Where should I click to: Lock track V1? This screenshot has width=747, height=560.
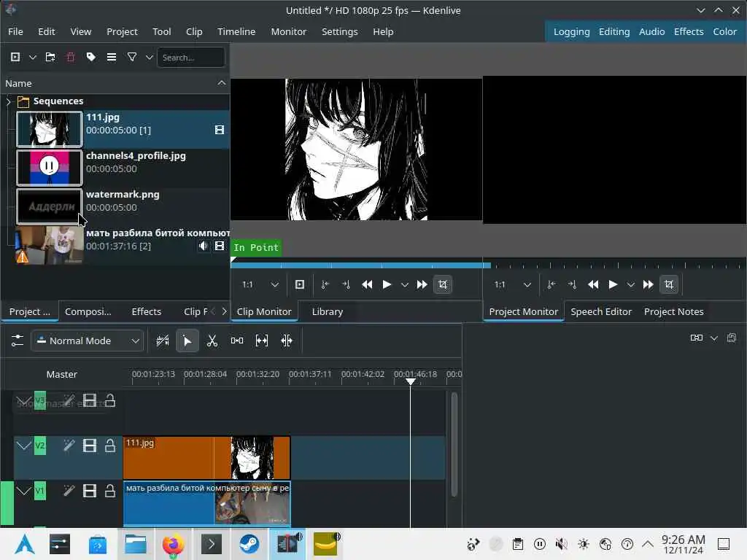point(110,491)
